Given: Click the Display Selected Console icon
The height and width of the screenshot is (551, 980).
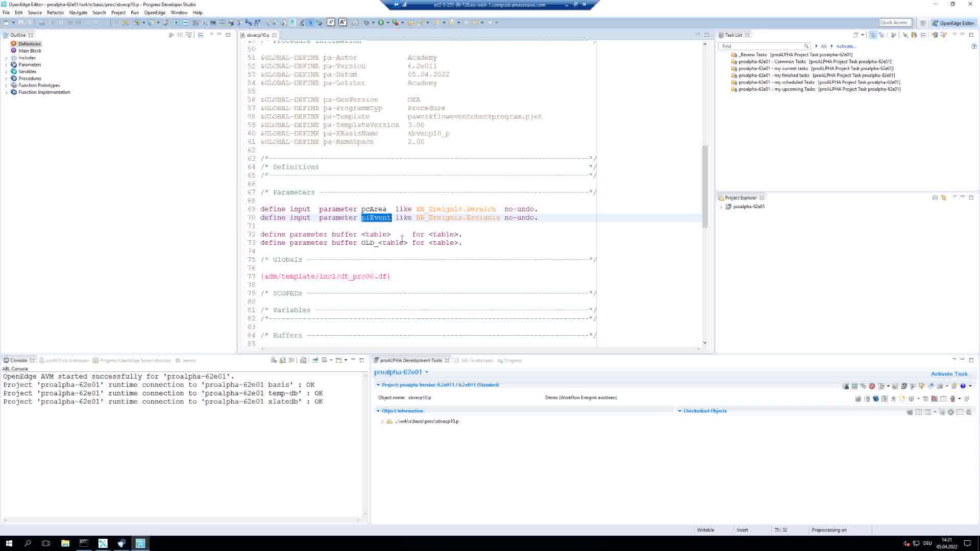Looking at the screenshot, I should tap(325, 360).
